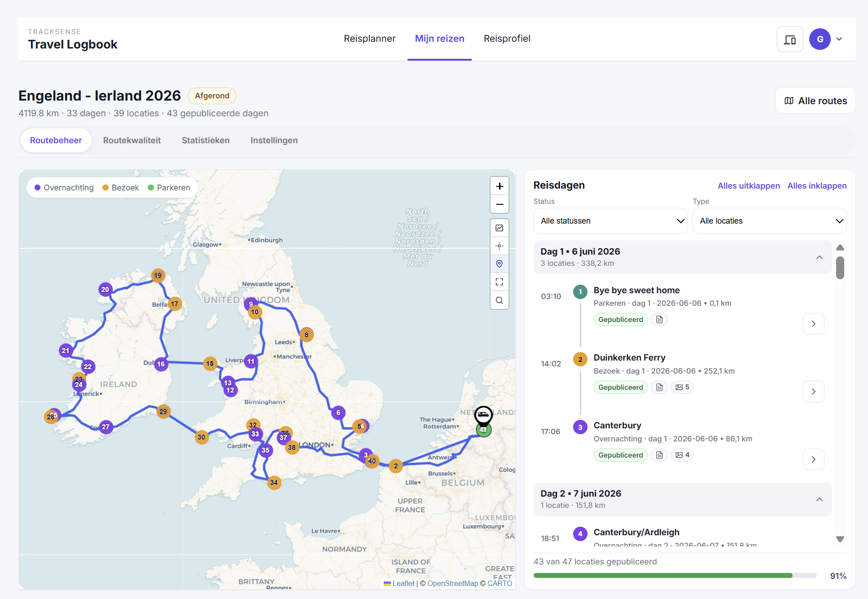Click the publication progress bar
Viewport: 868px width, 599px height.
(675, 576)
